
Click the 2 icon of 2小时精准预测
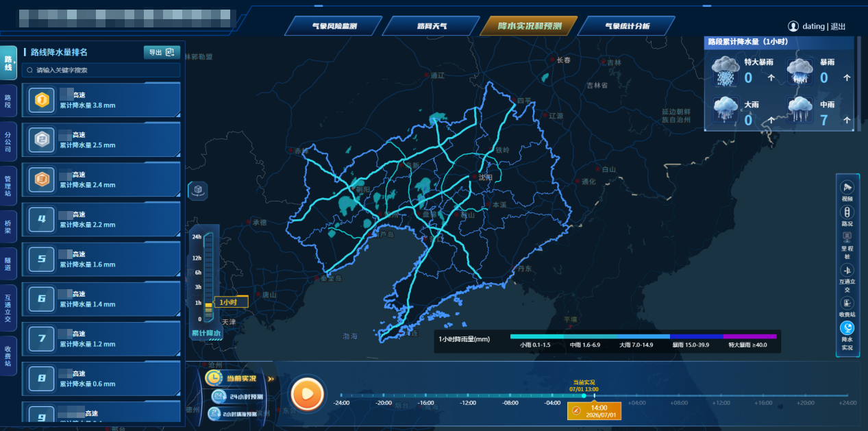[x=214, y=413]
